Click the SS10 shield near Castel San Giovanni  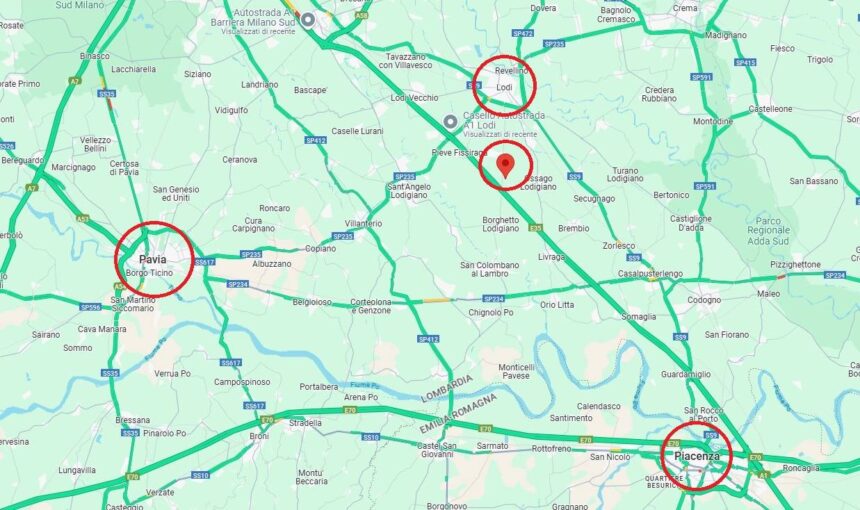[x=371, y=437]
